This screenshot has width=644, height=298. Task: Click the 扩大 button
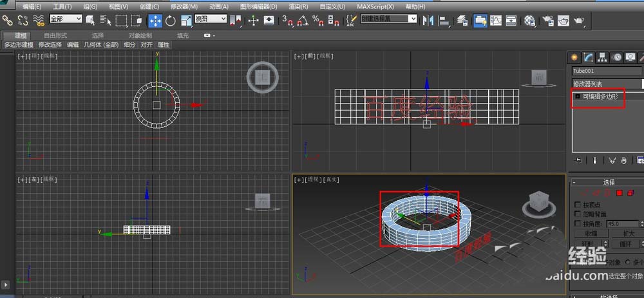click(629, 234)
